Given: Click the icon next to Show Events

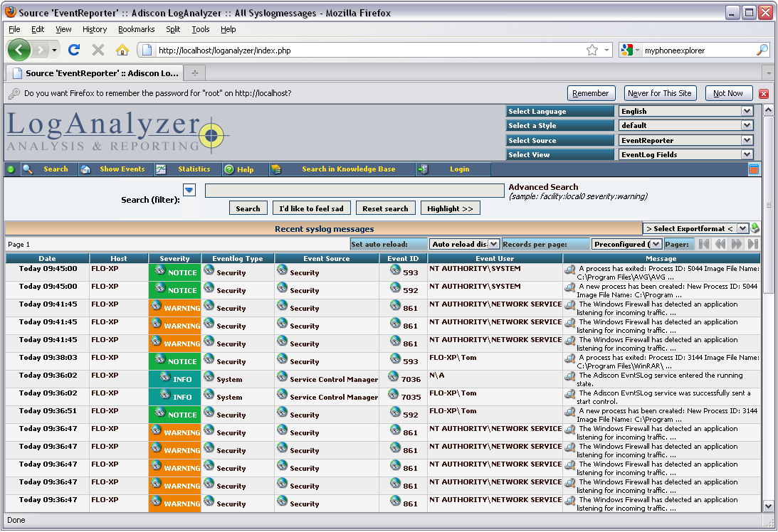Looking at the screenshot, I should click(x=85, y=169).
